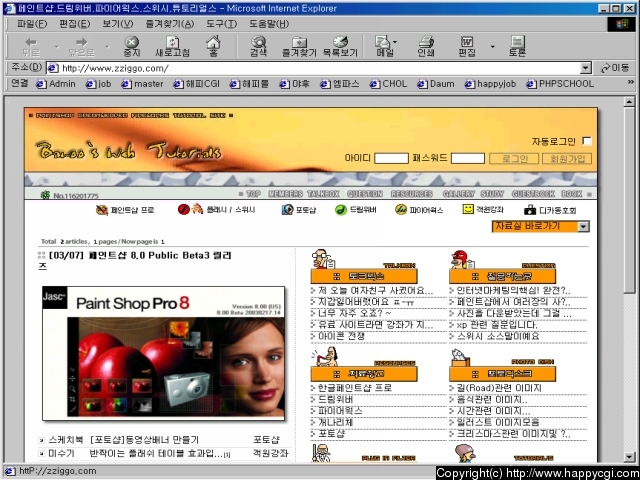Open post 인터넷마케팅의핵심! 완전?..
640x480 pixels.
(513, 291)
